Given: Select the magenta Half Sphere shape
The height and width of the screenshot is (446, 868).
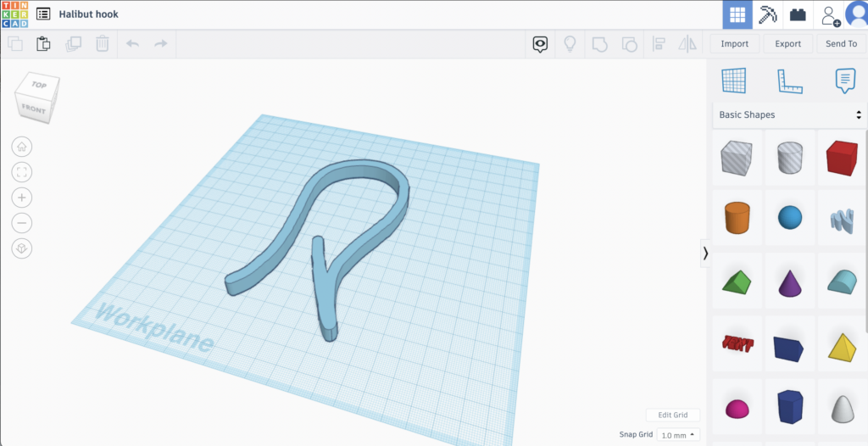Looking at the screenshot, I should (737, 409).
